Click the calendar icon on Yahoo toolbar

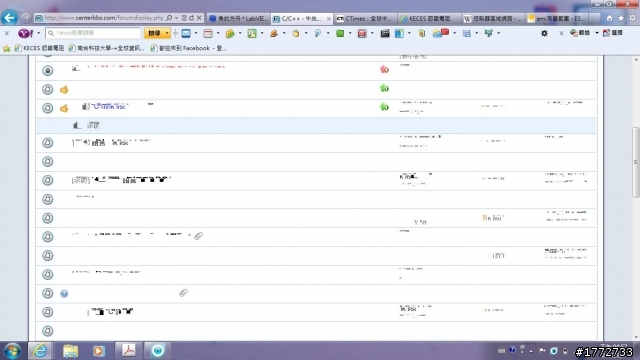pyautogui.click(x=208, y=33)
